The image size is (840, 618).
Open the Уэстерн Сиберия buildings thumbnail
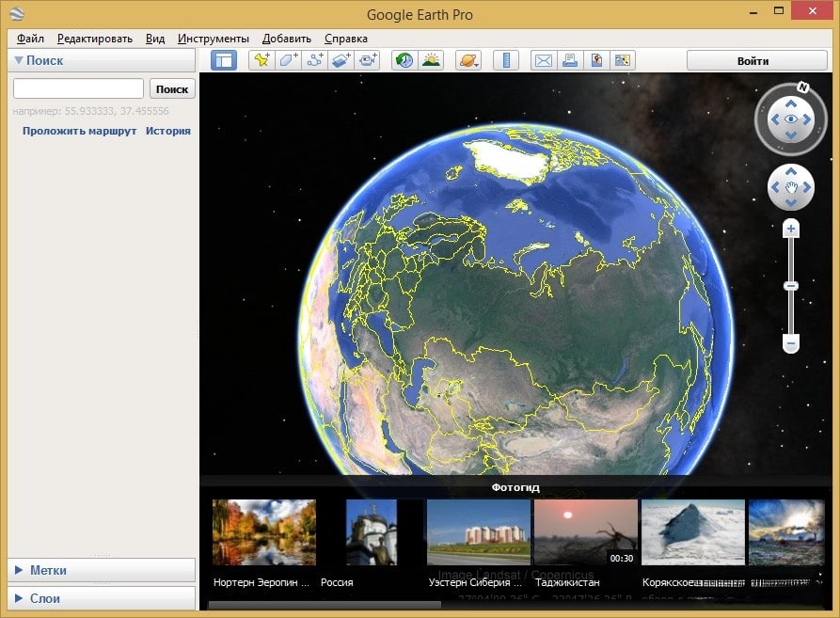point(479,532)
